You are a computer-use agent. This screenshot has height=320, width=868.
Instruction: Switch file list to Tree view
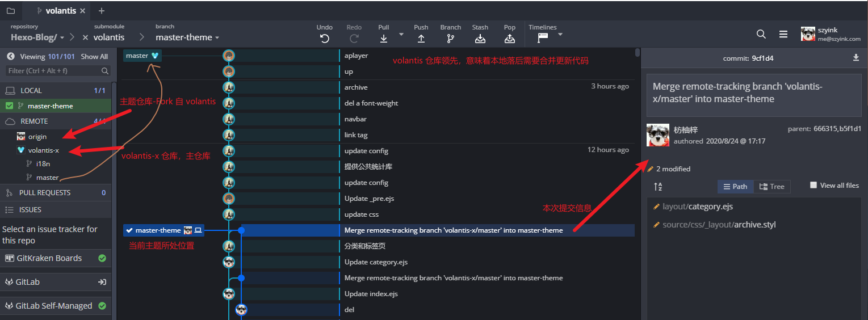click(772, 186)
